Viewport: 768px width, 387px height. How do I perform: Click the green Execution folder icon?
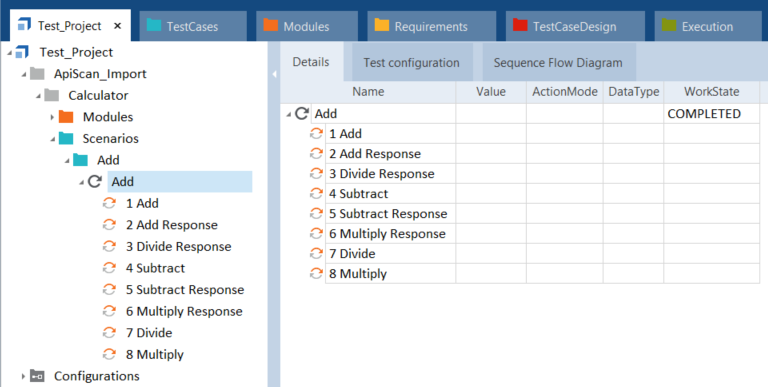pyautogui.click(x=669, y=25)
